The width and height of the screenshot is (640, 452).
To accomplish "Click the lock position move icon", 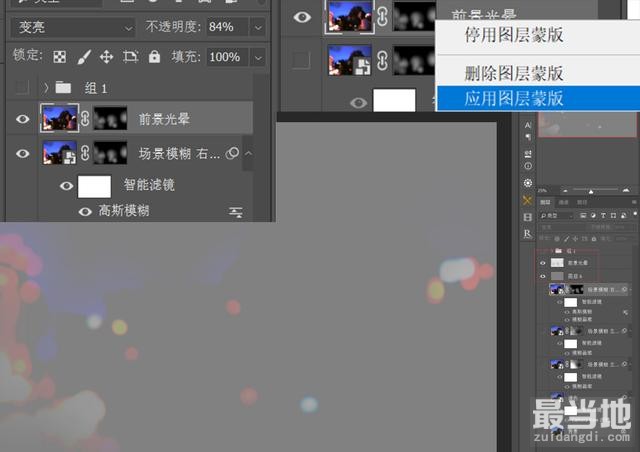I will [107, 57].
